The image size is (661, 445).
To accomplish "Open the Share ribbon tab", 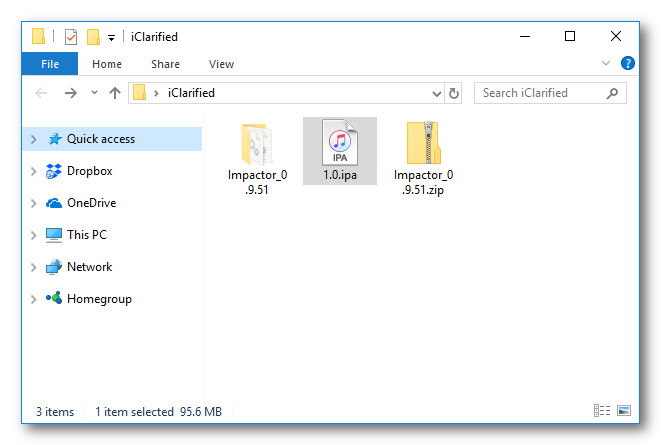I will (165, 64).
